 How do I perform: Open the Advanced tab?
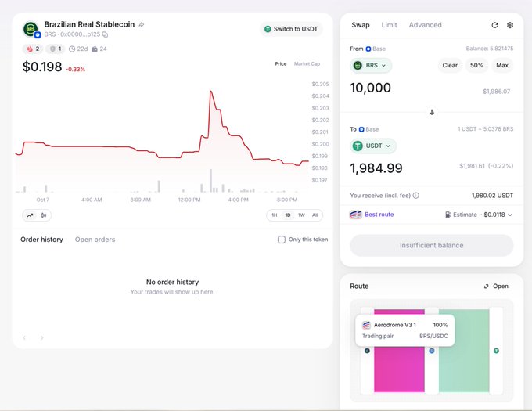(x=425, y=25)
